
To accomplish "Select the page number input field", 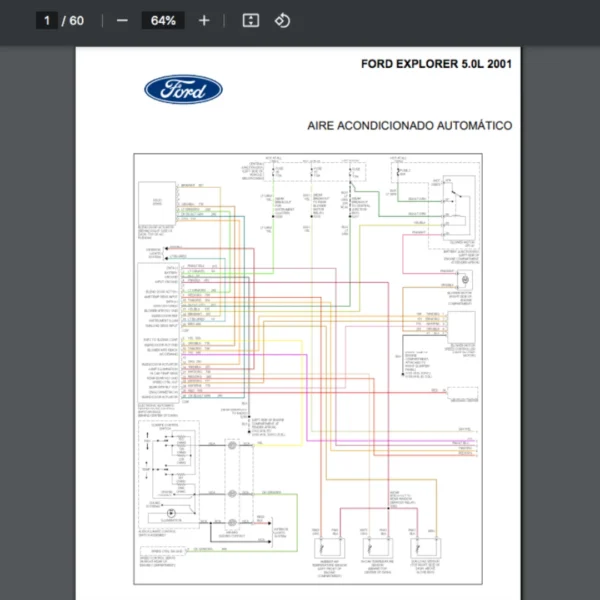I will 46,20.
